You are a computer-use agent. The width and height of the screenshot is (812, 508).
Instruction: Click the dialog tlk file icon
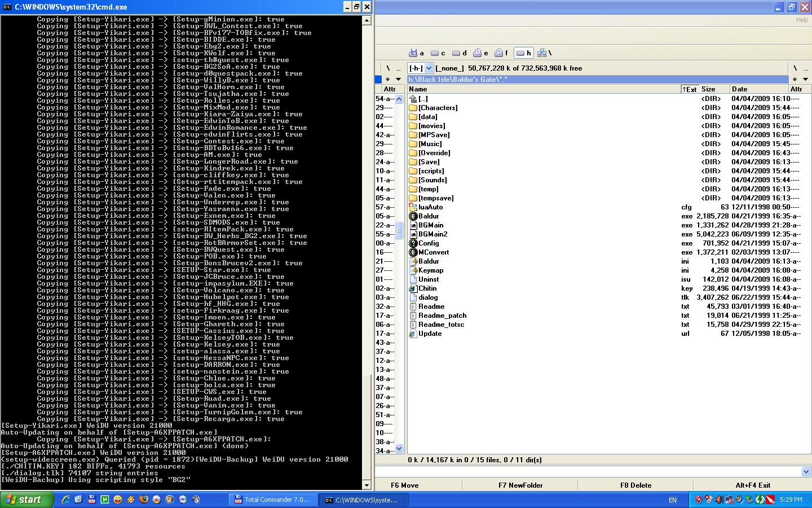point(413,297)
